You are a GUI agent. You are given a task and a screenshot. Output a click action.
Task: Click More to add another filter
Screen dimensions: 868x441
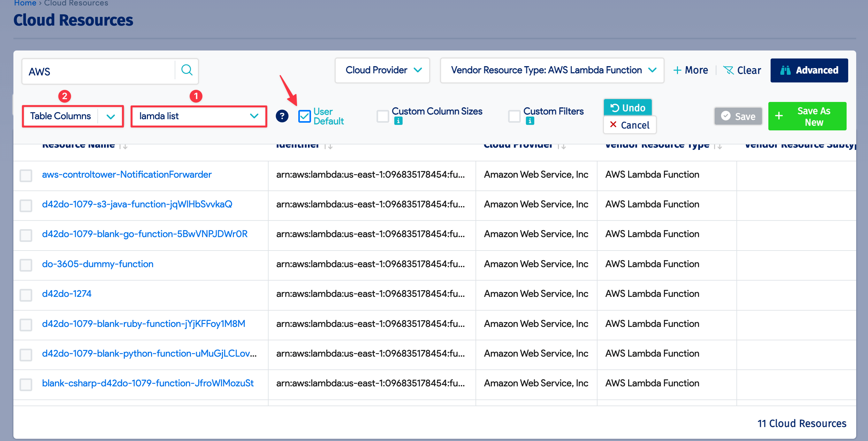point(690,70)
